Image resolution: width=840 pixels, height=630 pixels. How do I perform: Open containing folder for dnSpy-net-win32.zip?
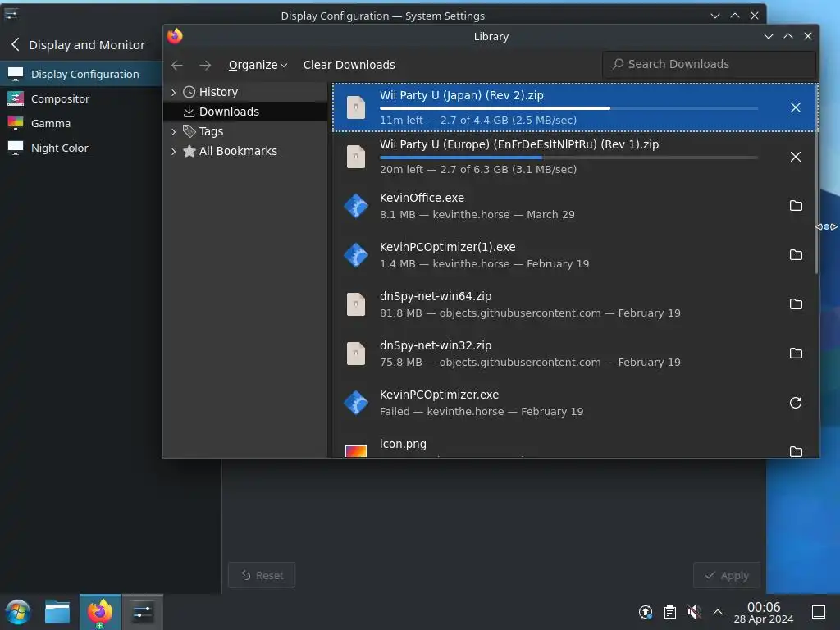796,354
